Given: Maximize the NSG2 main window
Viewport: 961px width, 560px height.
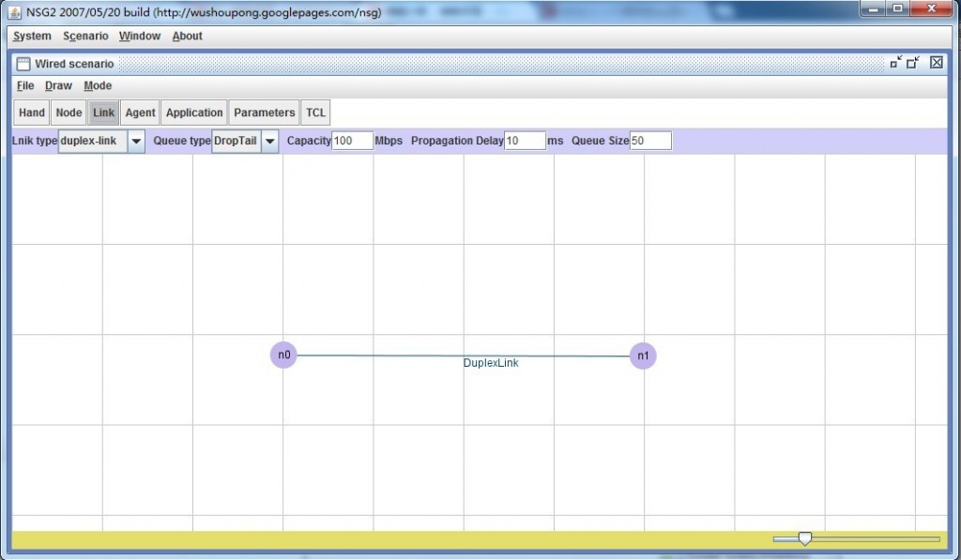Looking at the screenshot, I should [x=898, y=8].
